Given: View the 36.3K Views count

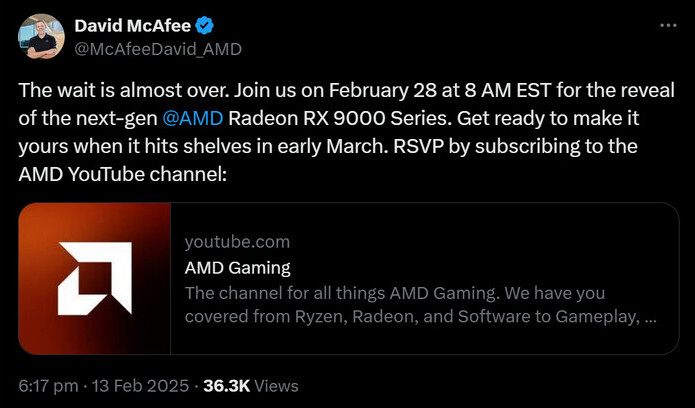Looking at the screenshot, I should 251,386.
